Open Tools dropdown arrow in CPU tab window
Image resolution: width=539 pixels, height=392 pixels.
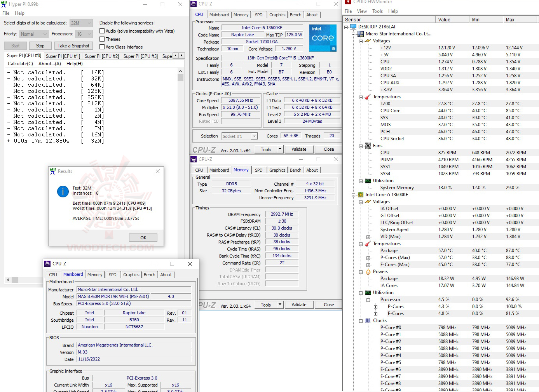(280, 149)
